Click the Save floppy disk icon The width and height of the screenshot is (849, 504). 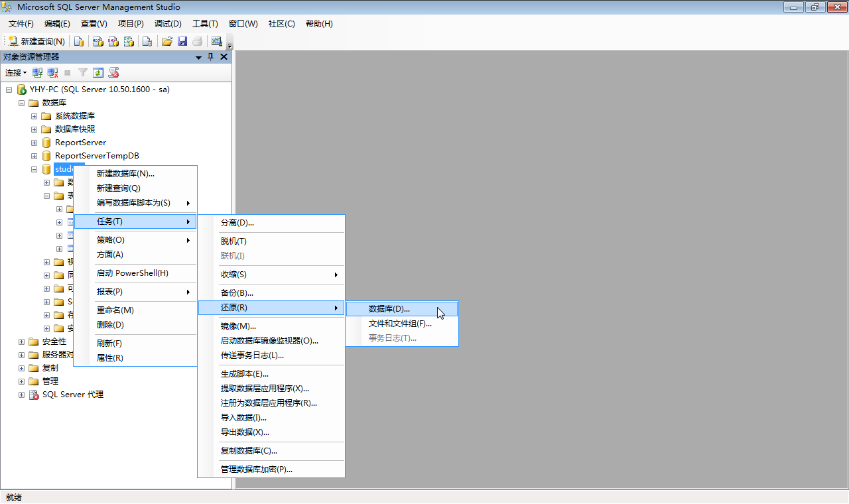point(182,41)
